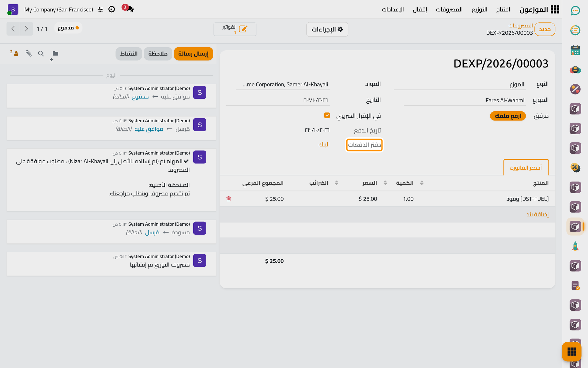This screenshot has height=368, width=588.
Task: Click the orange floating apps grid button
Action: [571, 351]
